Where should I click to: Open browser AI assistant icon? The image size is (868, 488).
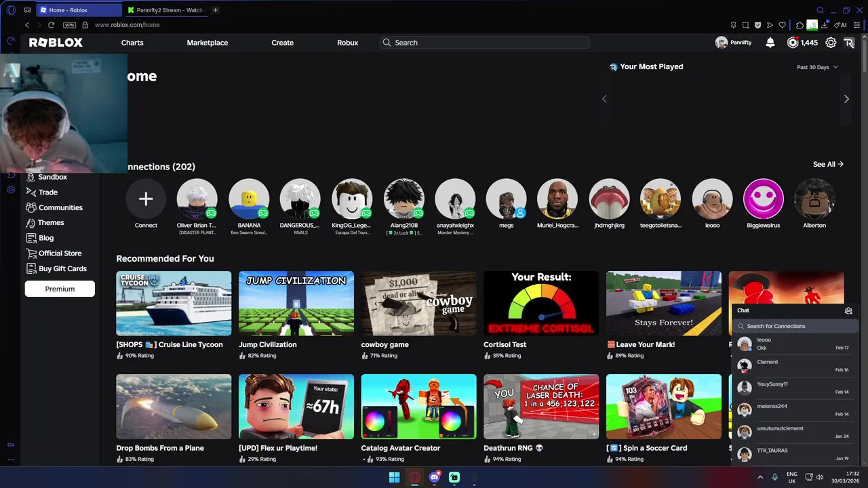coord(841,25)
